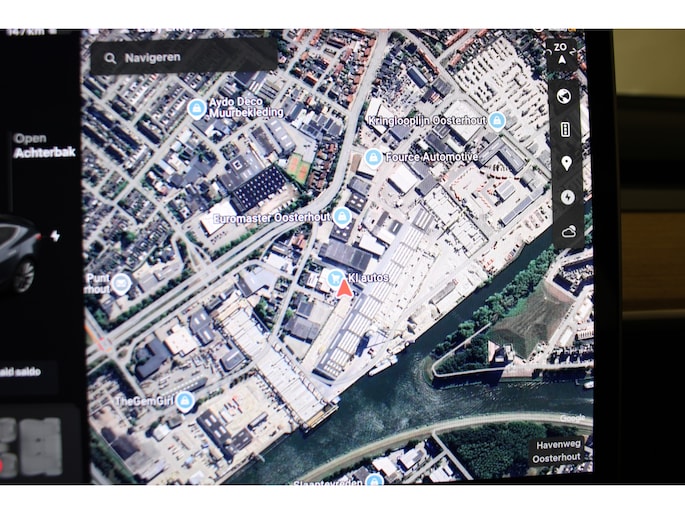Viewport: 685px width, 514px height.
Task: Tap the KL autos shopping cart marker
Action: coord(336,276)
